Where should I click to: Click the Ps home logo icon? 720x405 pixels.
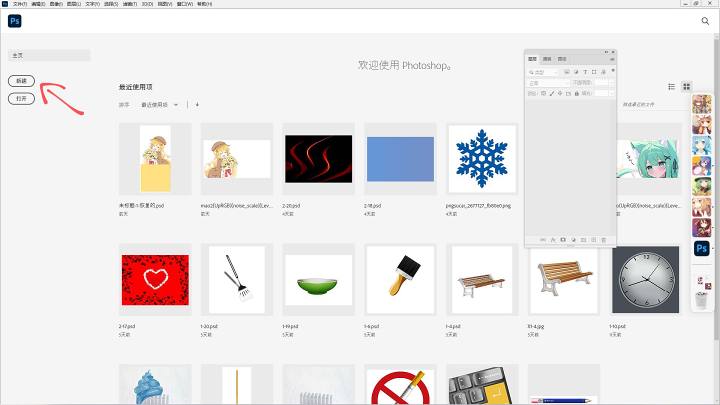[15, 21]
